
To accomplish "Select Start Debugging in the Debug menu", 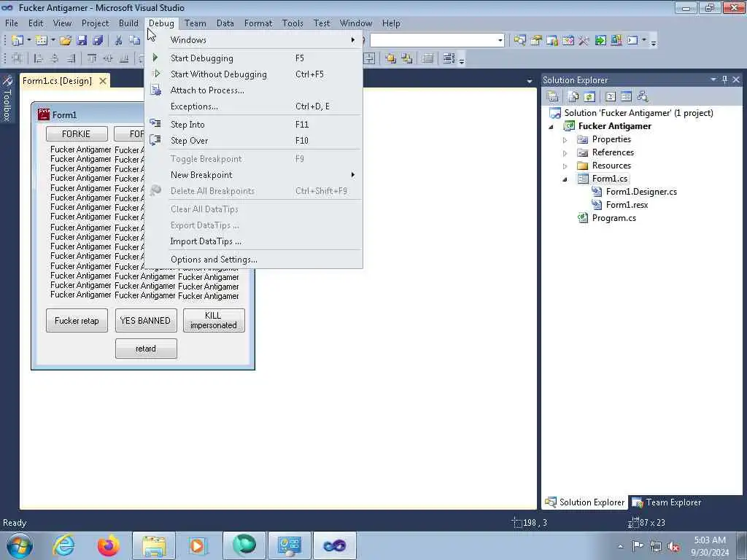I will pyautogui.click(x=253, y=58).
